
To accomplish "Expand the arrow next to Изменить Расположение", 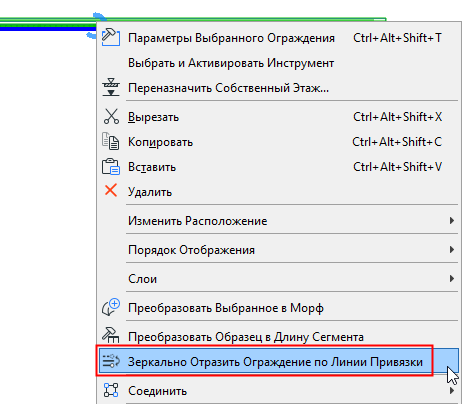I will 452,221.
